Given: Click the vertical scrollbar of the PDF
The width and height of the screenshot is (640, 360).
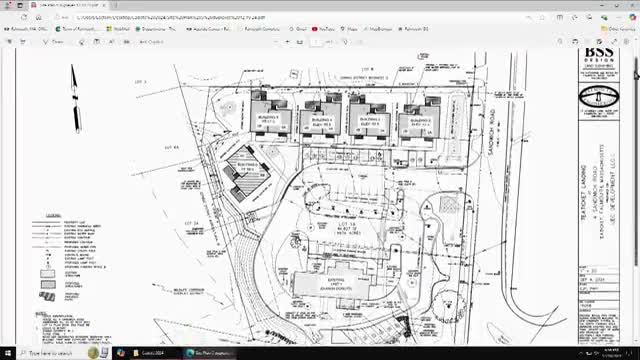Looking at the screenshot, I should point(636,163).
